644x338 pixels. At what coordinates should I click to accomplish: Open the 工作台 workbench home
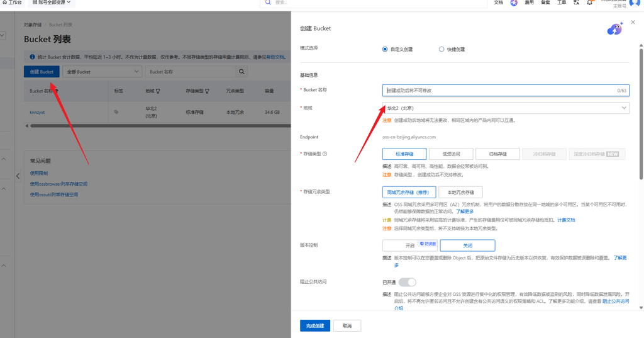(x=13, y=2)
